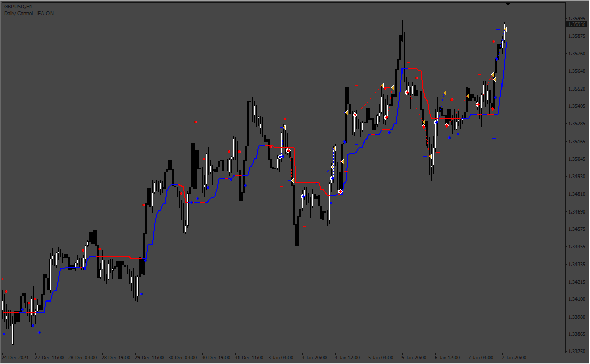Click the '28 Dec 03:00' time label
The width and height of the screenshot is (590, 364).
tap(82, 358)
